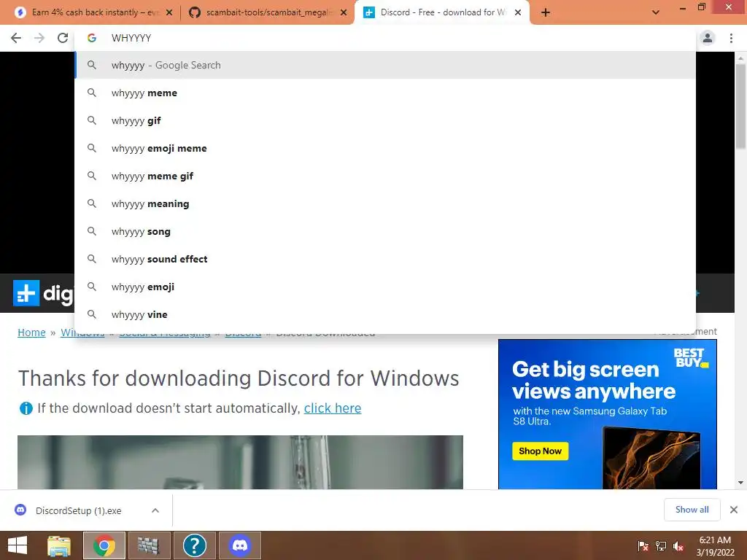Open the Best Buy Galaxy Tab advertisement
The image size is (747, 560).
tap(608, 414)
